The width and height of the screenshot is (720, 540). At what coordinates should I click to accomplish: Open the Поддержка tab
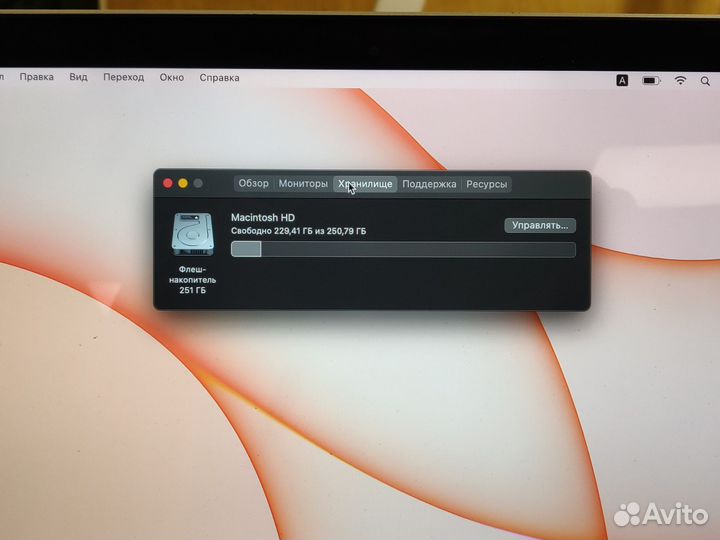coord(429,184)
